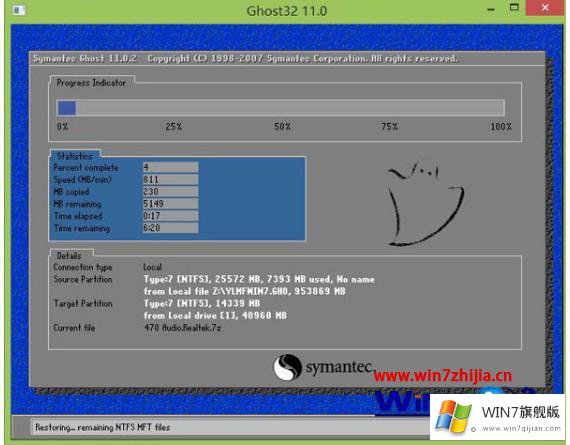Screen dimensions: 570x445
Task: Click the Ghost32 11.0 title text
Action: point(287,11)
